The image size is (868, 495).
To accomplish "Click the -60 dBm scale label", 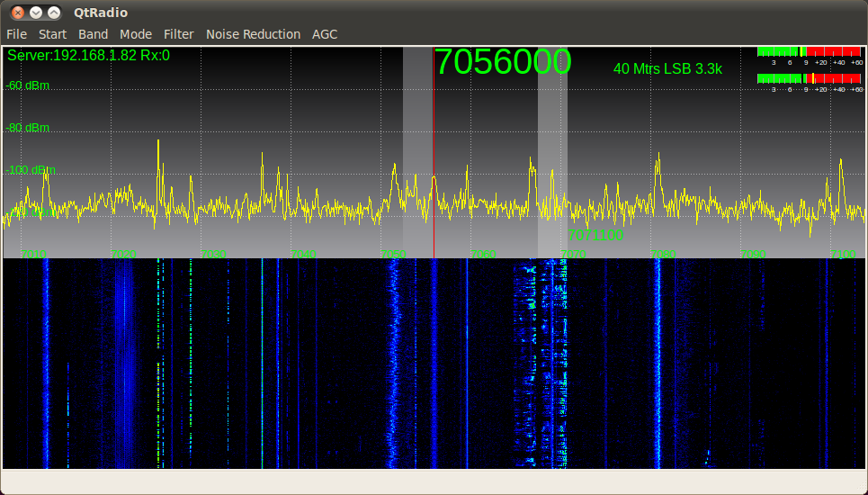I will (28, 85).
